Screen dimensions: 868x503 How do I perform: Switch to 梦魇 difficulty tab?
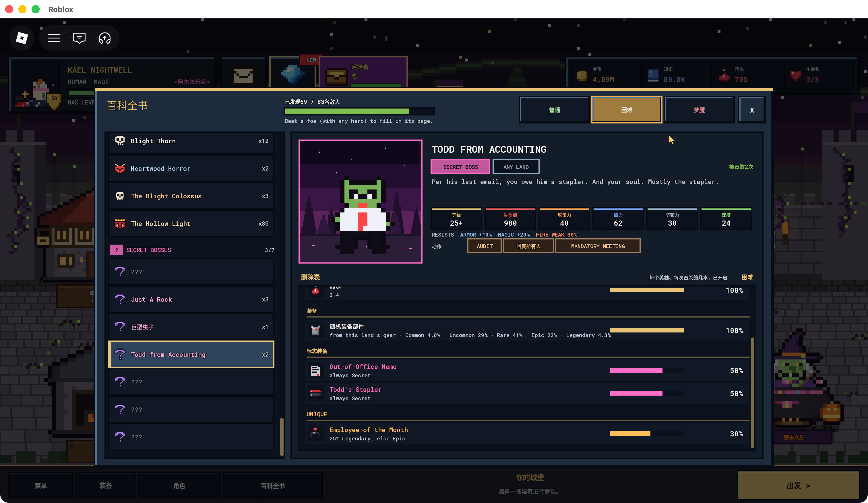pyautogui.click(x=699, y=110)
